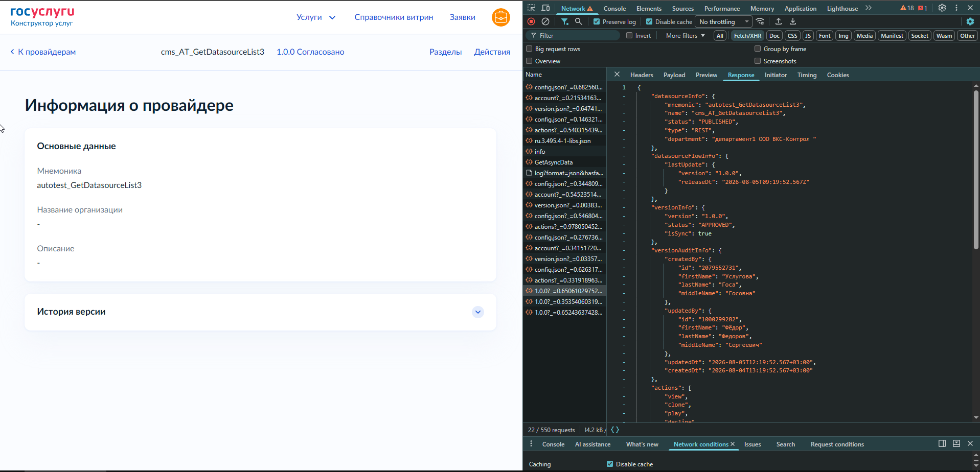Click the 1.0.0 Согласовано version link

tap(310, 52)
